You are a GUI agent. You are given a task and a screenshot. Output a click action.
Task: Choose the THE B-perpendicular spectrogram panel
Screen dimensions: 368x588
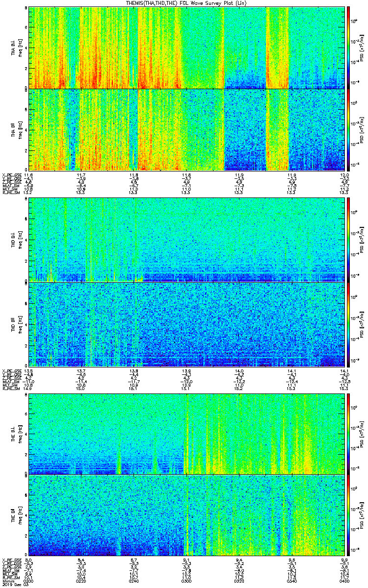186,434
